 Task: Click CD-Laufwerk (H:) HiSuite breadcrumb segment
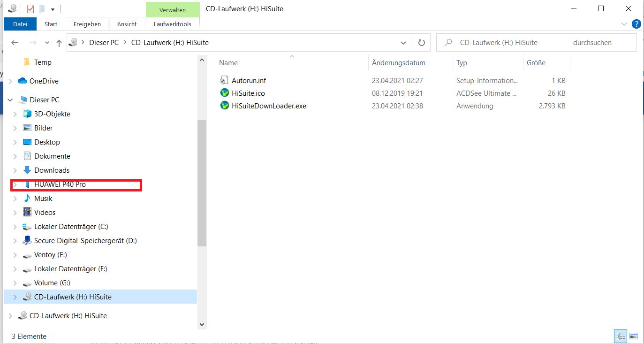[x=170, y=43]
